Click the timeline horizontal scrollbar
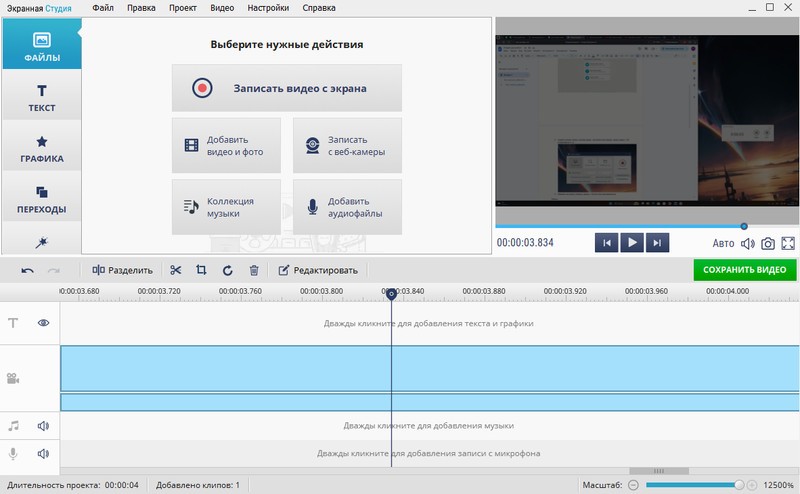 [658, 471]
